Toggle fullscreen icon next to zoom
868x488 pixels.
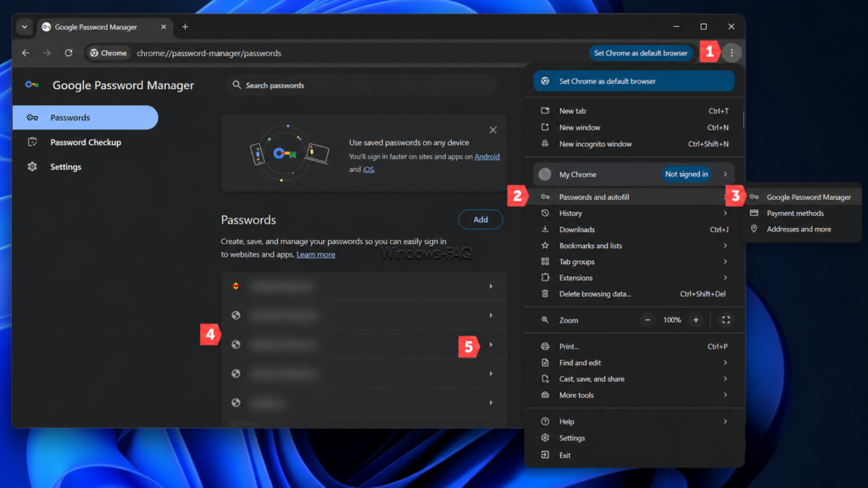[726, 319]
